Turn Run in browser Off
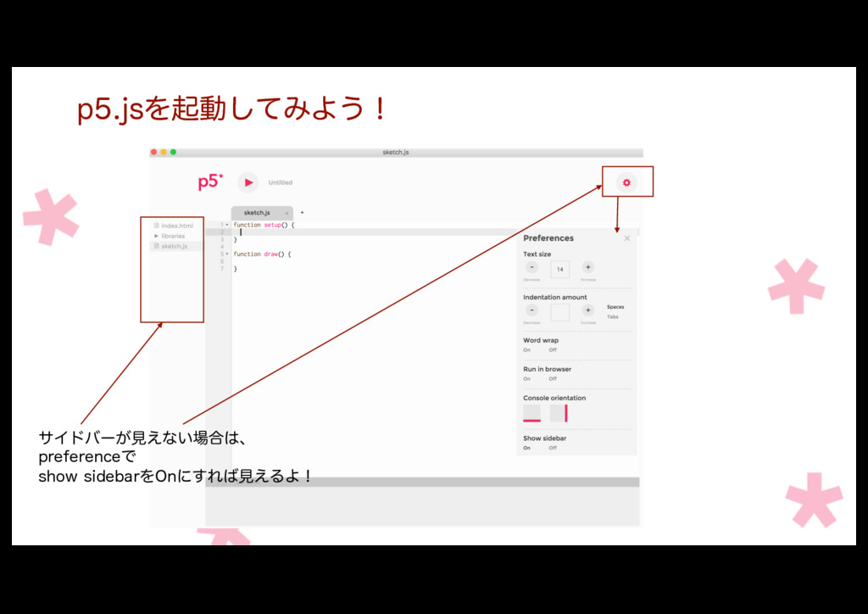 pos(553,379)
